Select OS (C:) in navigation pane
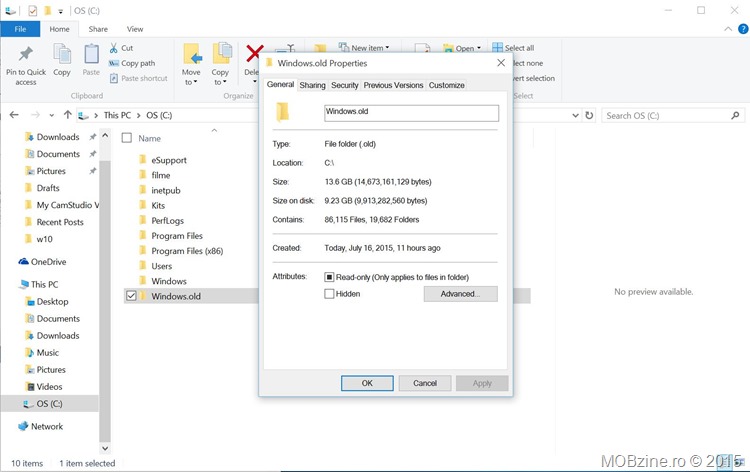750x472 pixels. [x=49, y=404]
